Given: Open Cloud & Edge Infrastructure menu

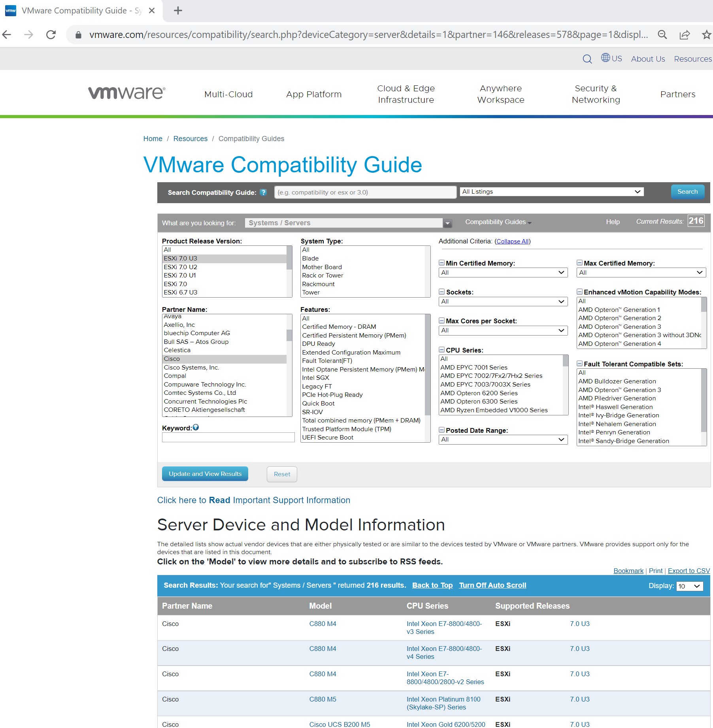Looking at the screenshot, I should click(x=406, y=94).
